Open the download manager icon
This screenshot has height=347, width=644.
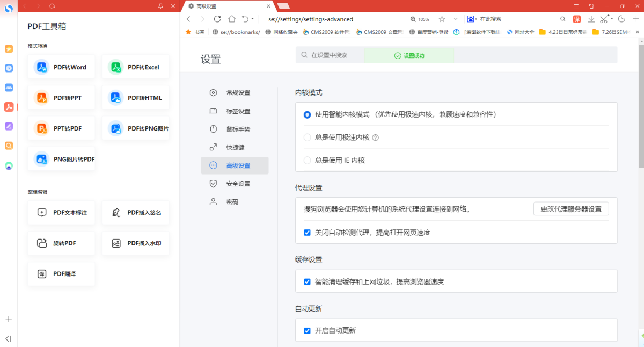coord(591,19)
